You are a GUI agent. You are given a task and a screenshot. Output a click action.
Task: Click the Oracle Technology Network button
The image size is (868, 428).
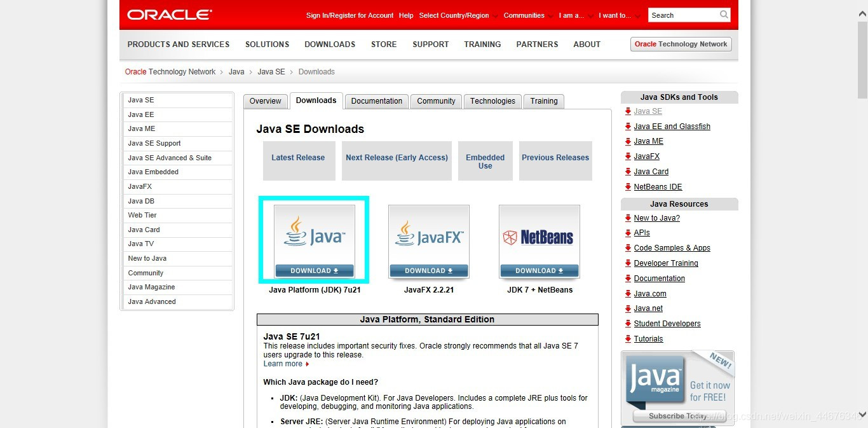pos(681,44)
